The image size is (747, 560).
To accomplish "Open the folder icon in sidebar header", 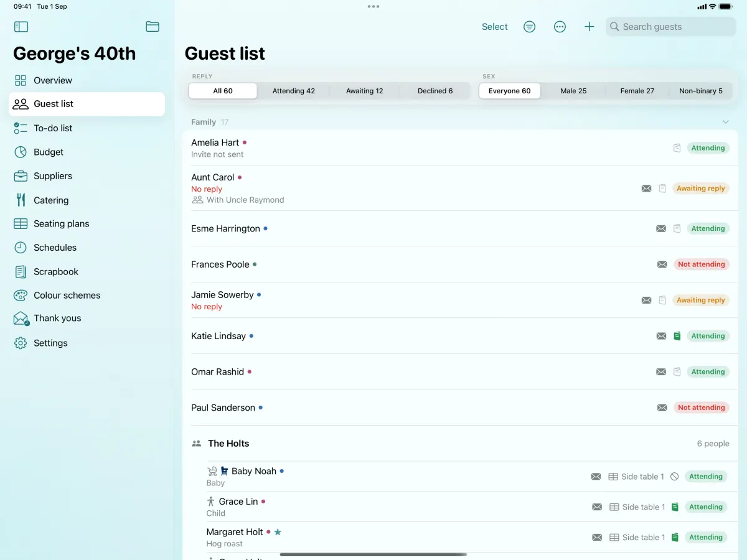I will (x=153, y=27).
